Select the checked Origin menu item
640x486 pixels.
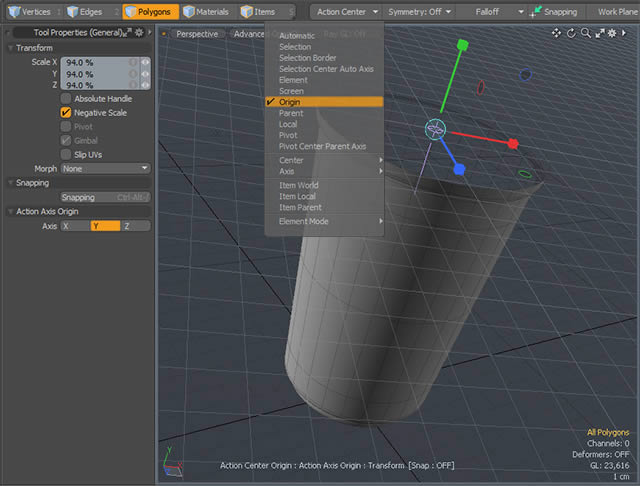[x=324, y=102]
